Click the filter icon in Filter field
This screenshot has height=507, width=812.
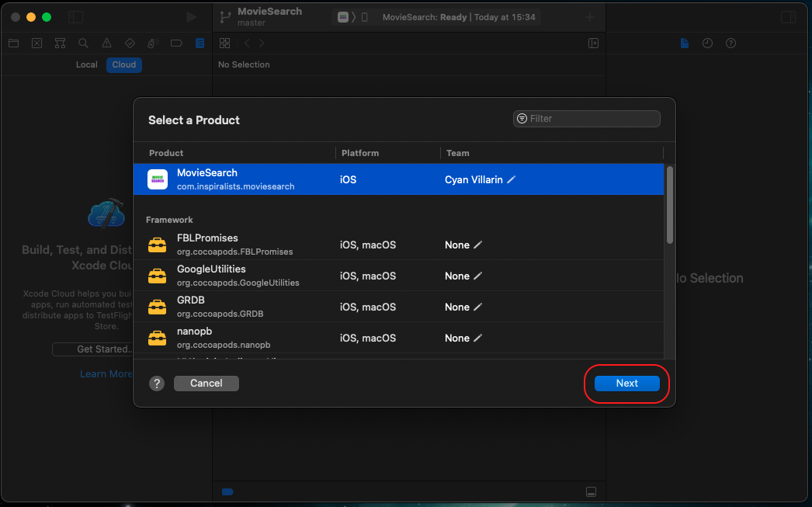[522, 119]
